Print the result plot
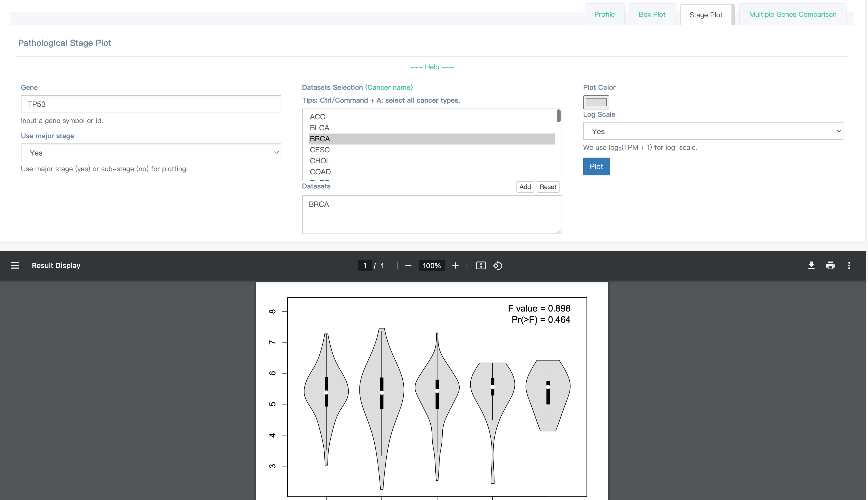Viewport: 868px width, 500px height. pos(830,265)
